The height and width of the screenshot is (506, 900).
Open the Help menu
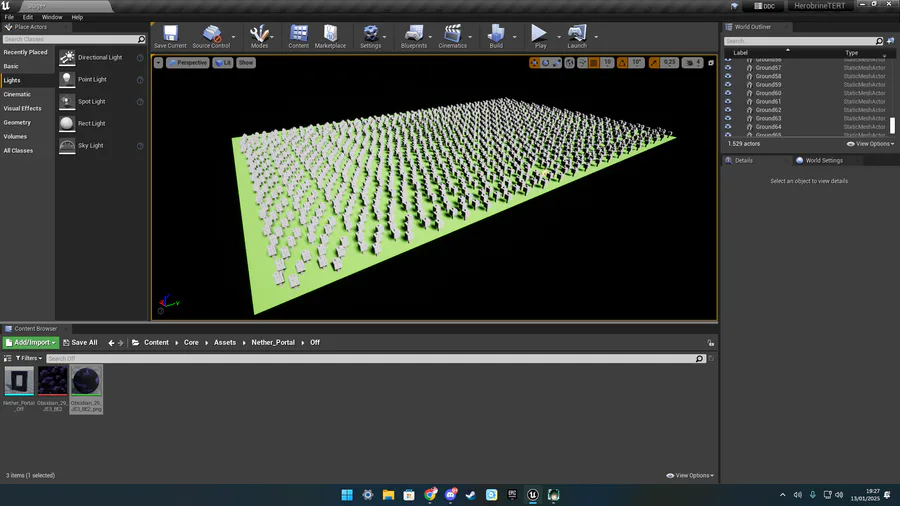(x=77, y=17)
